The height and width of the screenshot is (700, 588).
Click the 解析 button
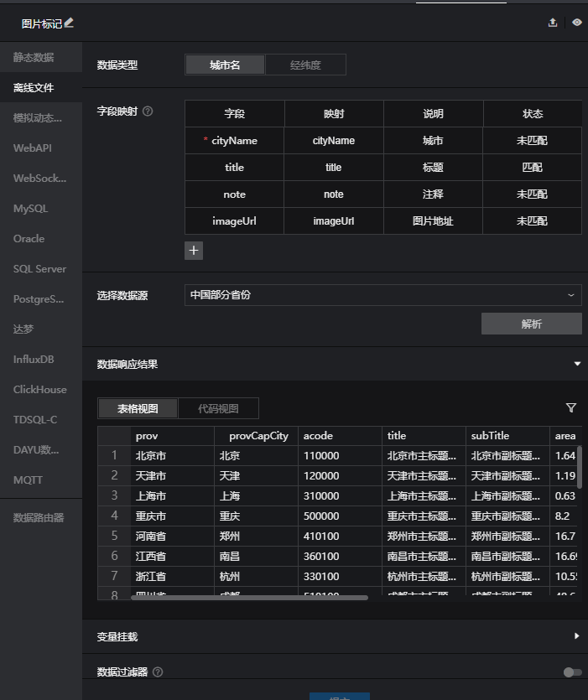click(531, 324)
